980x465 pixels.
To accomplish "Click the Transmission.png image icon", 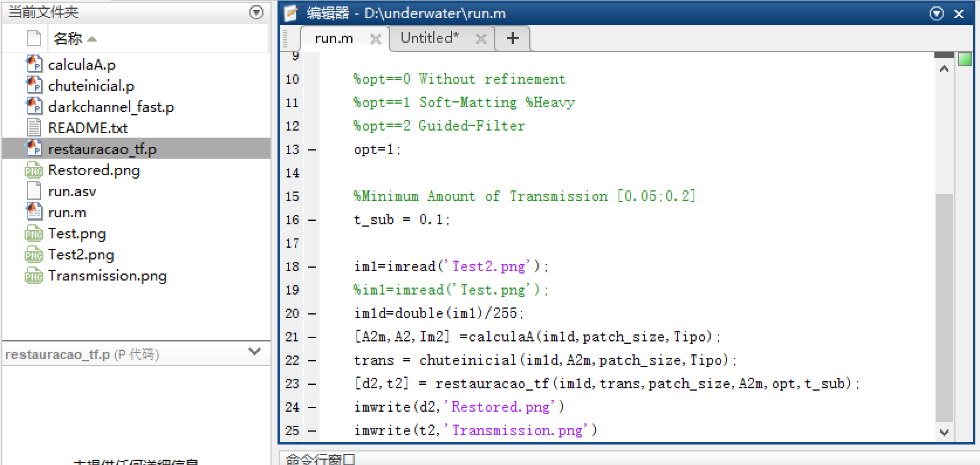I will [x=34, y=276].
